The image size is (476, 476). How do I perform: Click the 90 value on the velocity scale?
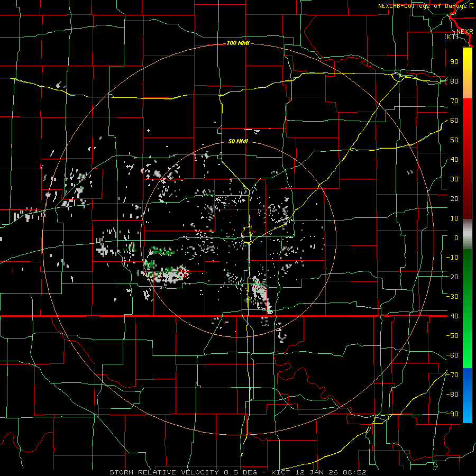pyautogui.click(x=454, y=62)
